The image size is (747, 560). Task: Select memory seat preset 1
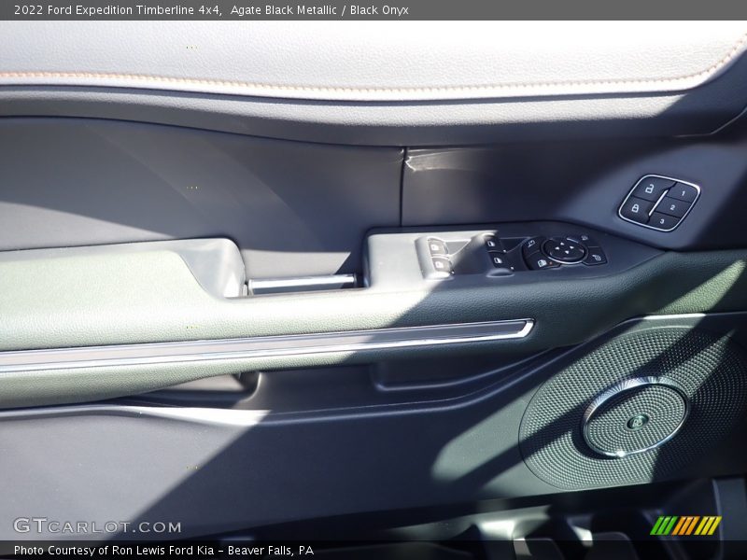[x=684, y=192]
